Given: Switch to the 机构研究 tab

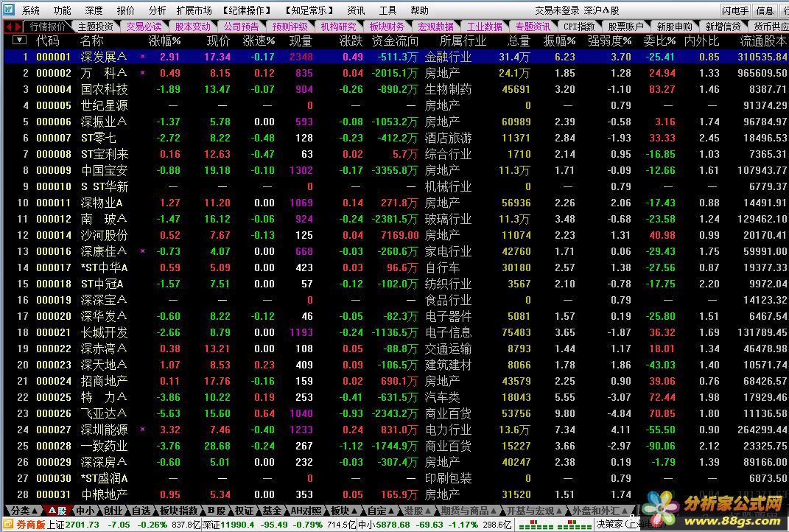Looking at the screenshot, I should pyautogui.click(x=339, y=27).
